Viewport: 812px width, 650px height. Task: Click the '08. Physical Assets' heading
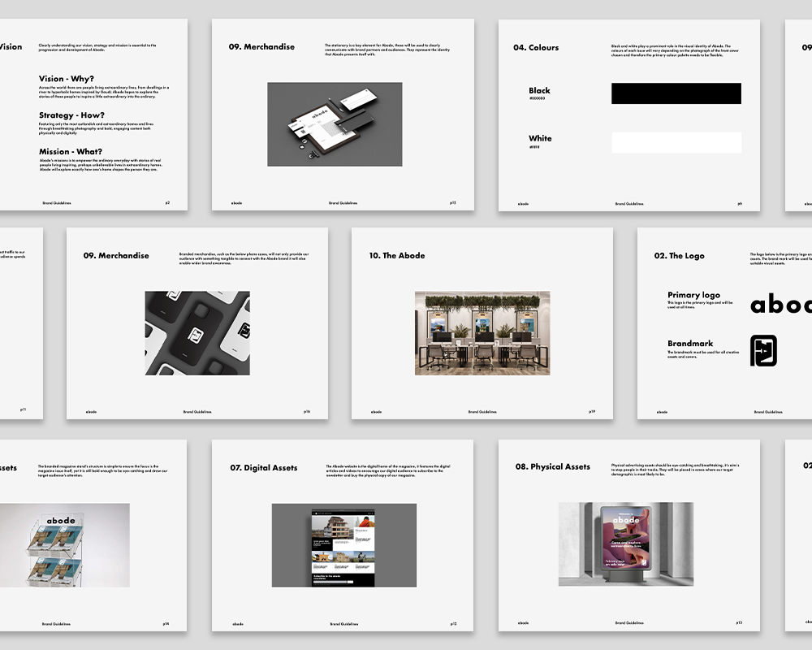tap(552, 466)
